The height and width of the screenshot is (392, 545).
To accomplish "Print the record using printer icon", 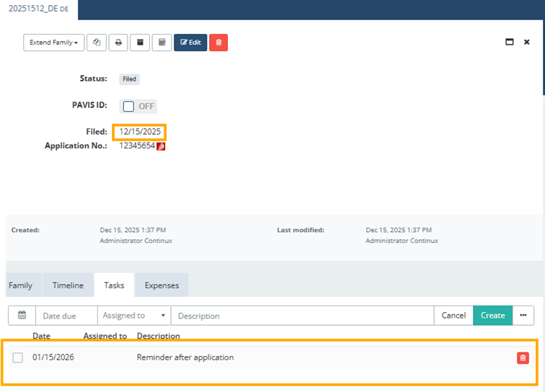I will point(118,43).
